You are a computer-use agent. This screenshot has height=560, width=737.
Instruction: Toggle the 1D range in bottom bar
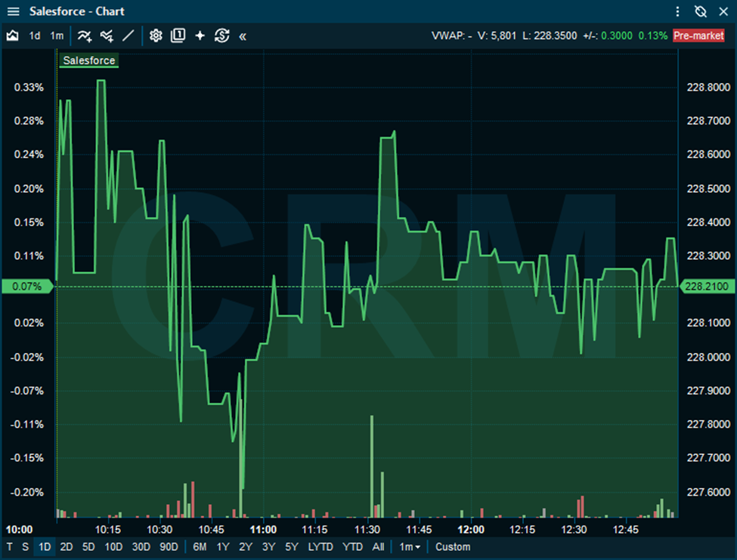point(45,546)
